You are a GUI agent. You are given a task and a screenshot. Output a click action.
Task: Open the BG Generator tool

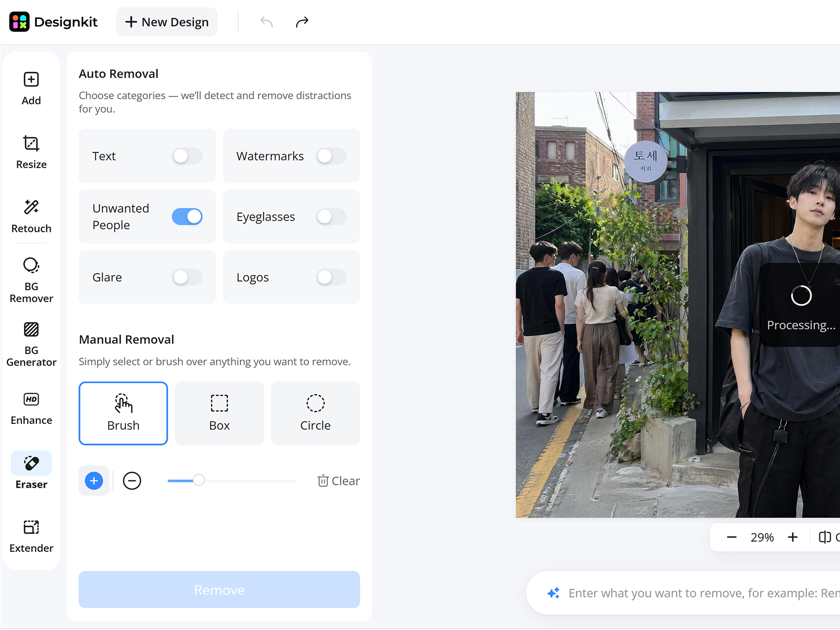pos(31,344)
